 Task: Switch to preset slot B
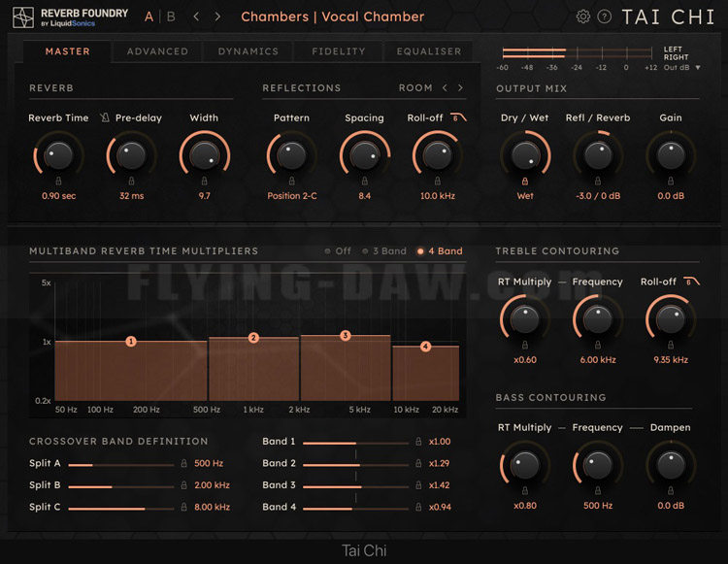pyautogui.click(x=171, y=17)
